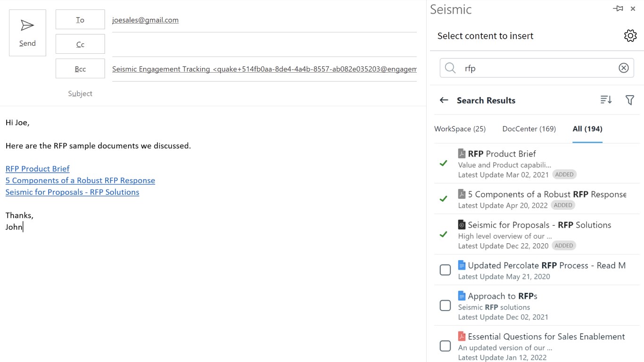Click into the Subject field
Image resolution: width=644 pixels, height=362 pixels.
(255, 94)
